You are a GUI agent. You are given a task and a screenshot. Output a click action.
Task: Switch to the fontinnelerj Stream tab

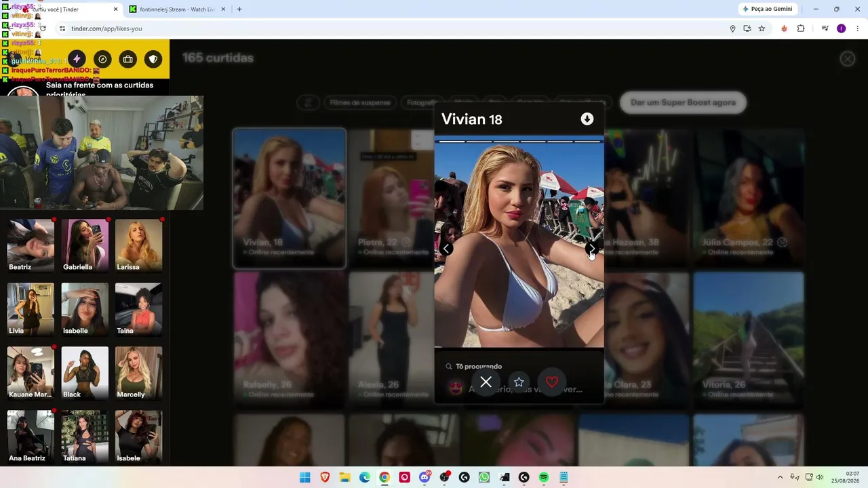click(178, 9)
